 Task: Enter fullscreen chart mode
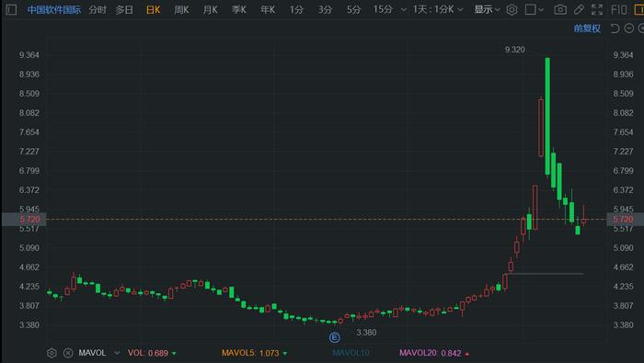point(597,9)
